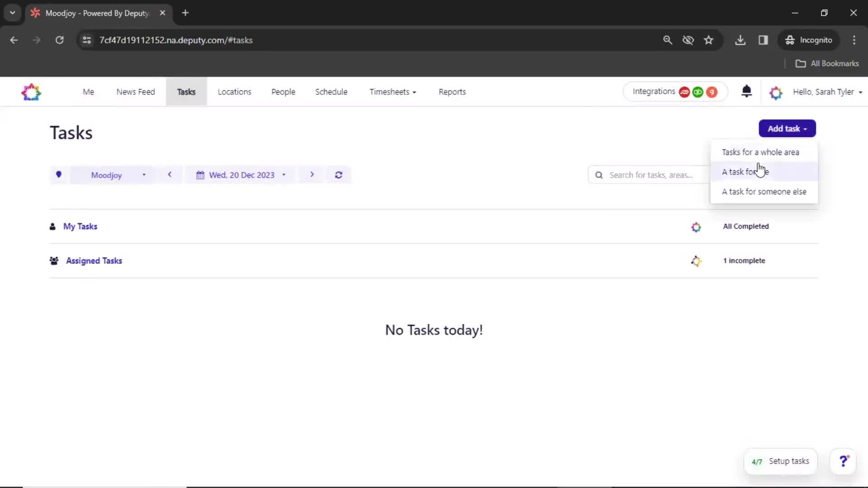Expand the My Tasks section
The image size is (868, 488).
click(x=80, y=226)
